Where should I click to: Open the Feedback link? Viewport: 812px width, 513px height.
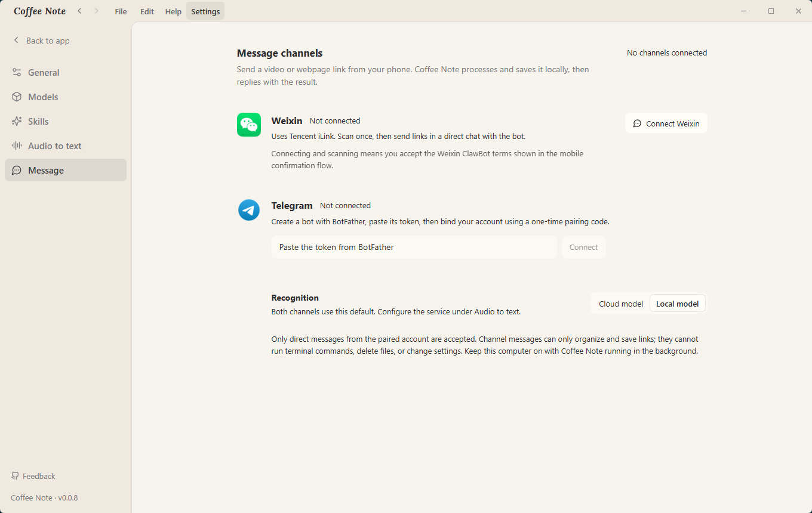33,476
